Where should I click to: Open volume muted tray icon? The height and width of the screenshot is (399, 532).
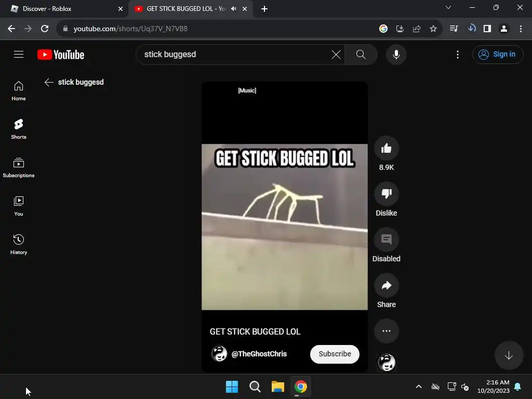[x=465, y=387]
